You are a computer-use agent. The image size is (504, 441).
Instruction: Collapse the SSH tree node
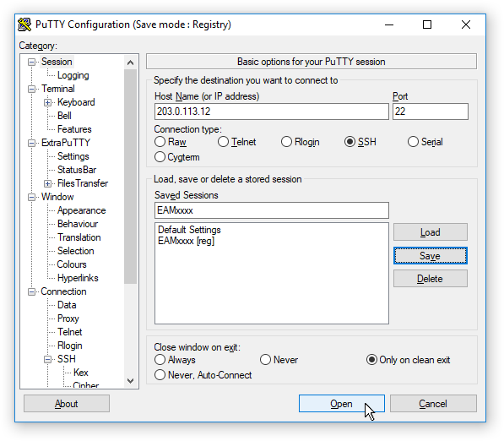47,359
